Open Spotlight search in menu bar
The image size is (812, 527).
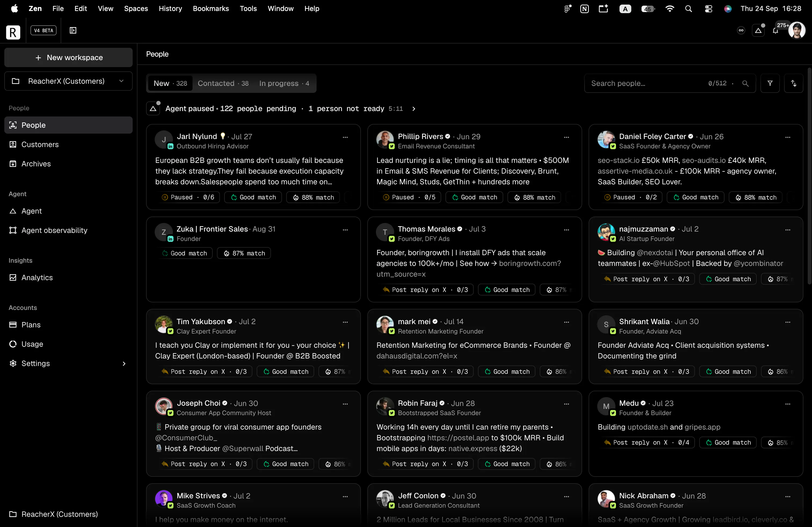[x=688, y=9]
